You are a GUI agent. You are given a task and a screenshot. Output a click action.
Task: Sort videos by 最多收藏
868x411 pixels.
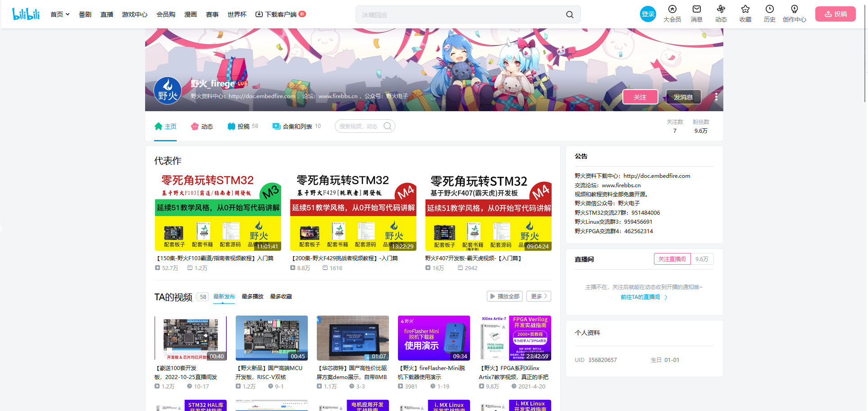point(281,297)
